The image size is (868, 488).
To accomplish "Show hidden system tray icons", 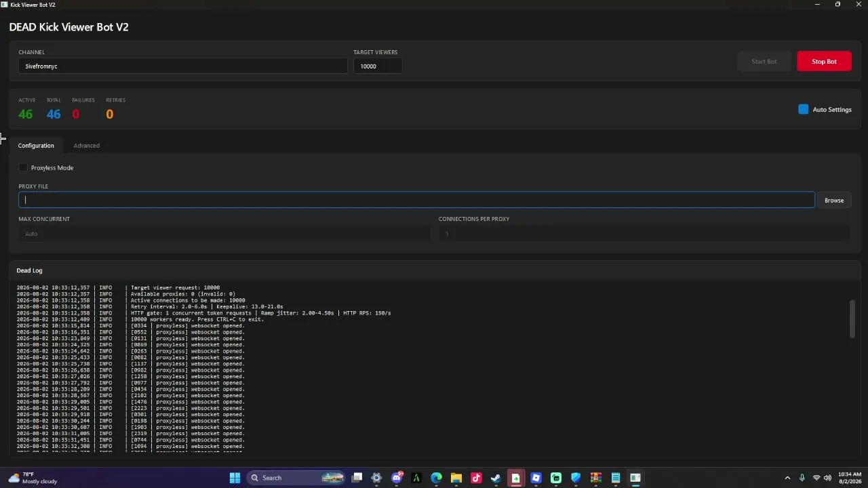I will coord(787,478).
